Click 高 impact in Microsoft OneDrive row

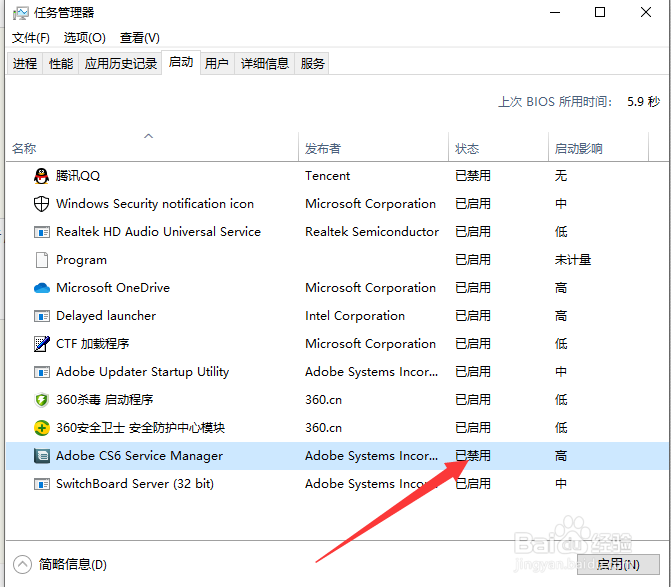tap(561, 288)
